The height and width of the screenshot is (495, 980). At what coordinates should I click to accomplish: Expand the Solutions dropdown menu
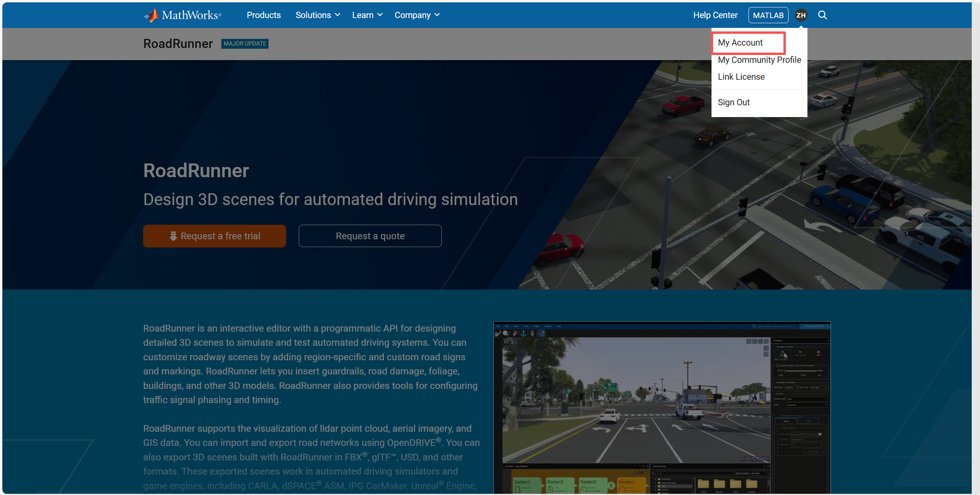click(x=318, y=15)
